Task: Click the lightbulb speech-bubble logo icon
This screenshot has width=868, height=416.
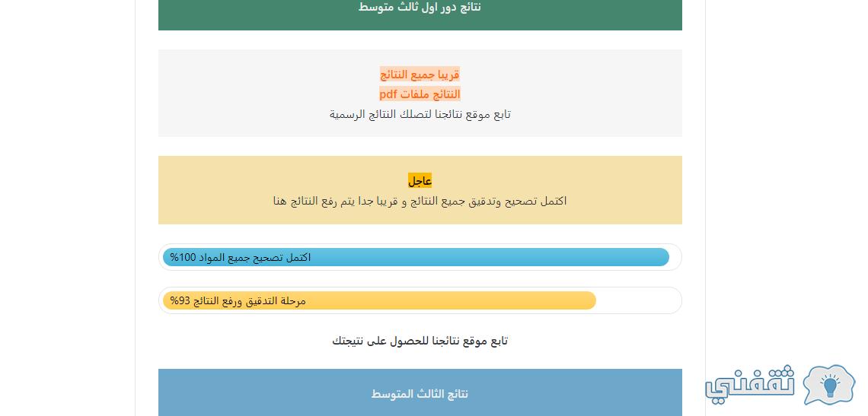Action: pos(828,384)
